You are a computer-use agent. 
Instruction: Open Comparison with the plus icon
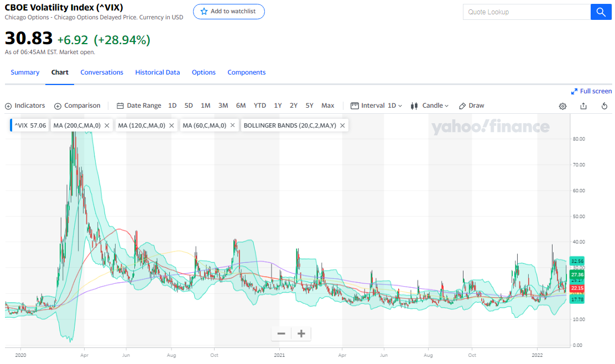(58, 106)
